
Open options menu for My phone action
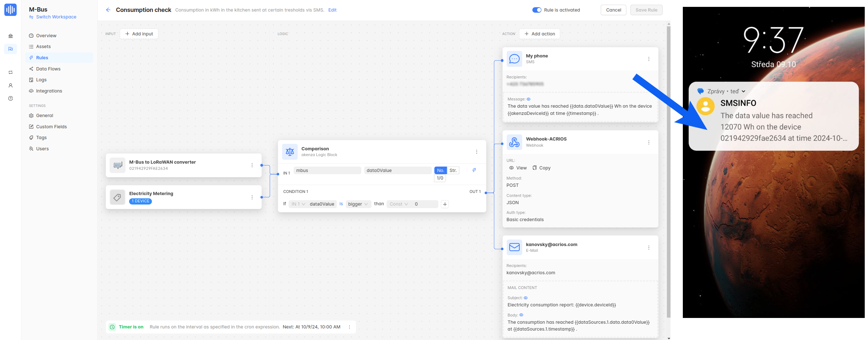[648, 59]
